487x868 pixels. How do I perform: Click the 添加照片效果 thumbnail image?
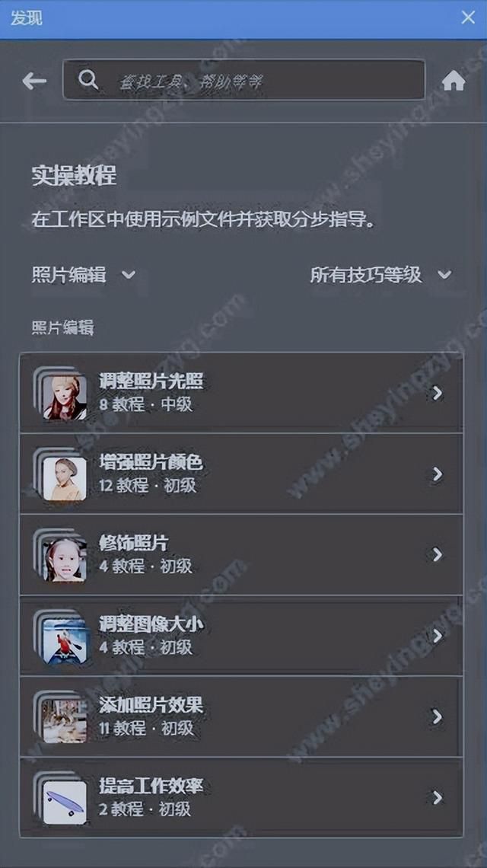65,721
